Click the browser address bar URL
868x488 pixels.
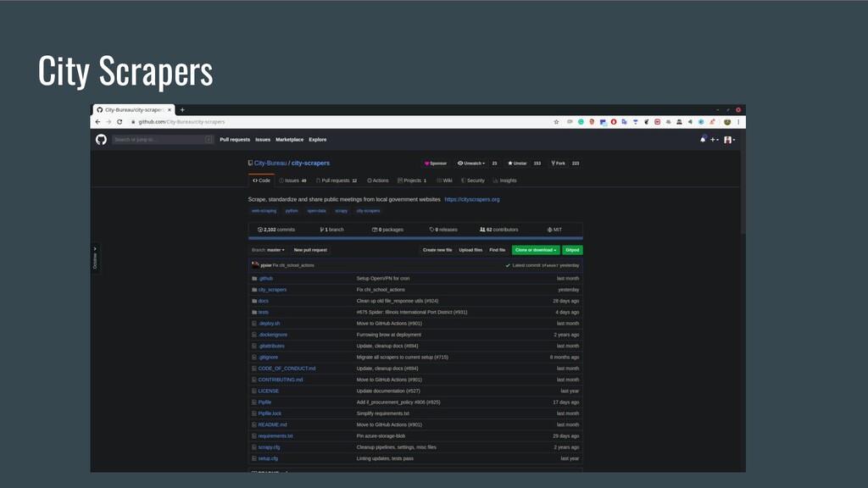[181, 122]
